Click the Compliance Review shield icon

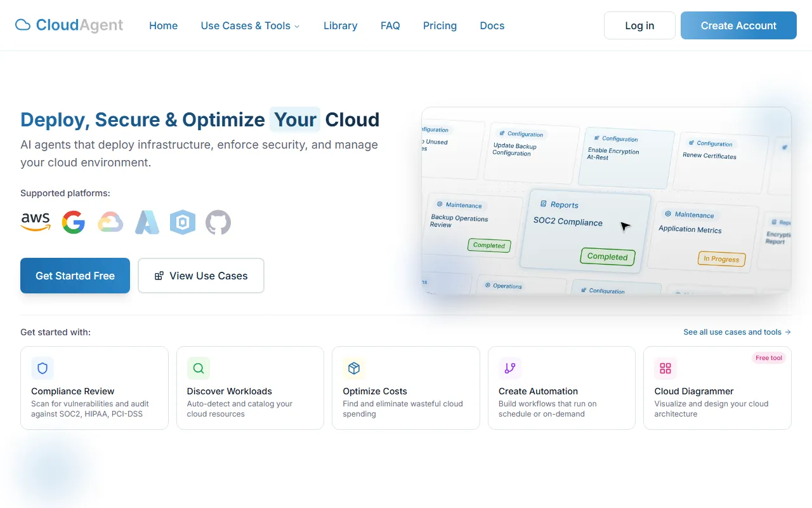tap(43, 368)
